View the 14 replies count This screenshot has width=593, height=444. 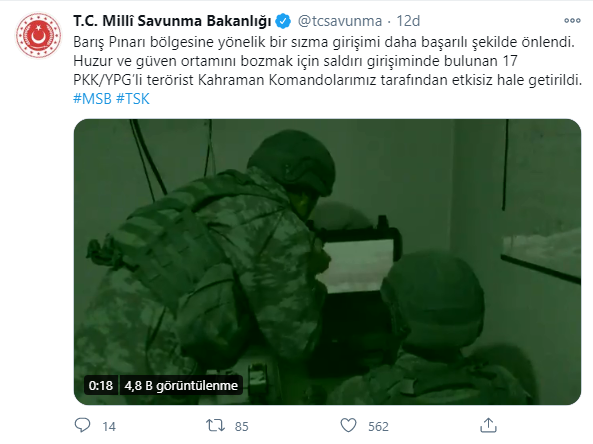109,427
